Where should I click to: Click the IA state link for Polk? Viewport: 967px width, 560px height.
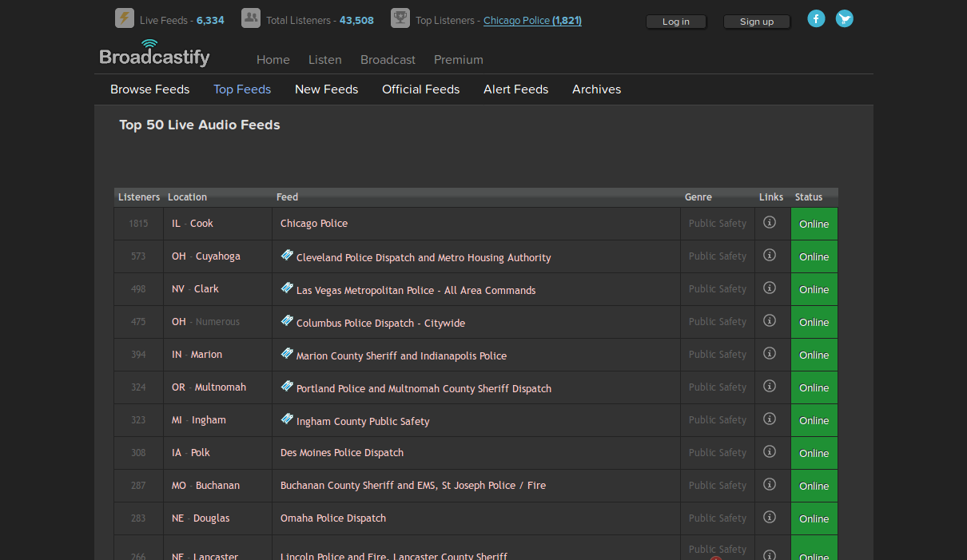[x=177, y=453]
